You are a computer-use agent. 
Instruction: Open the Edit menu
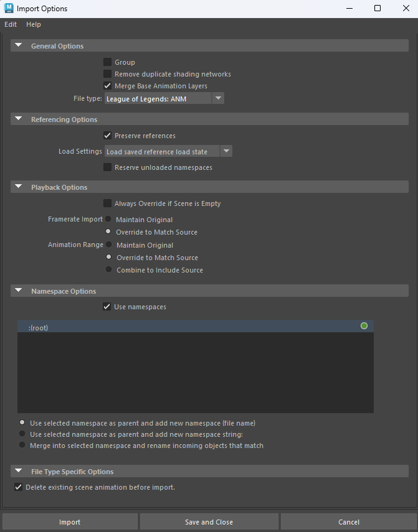pyautogui.click(x=11, y=24)
